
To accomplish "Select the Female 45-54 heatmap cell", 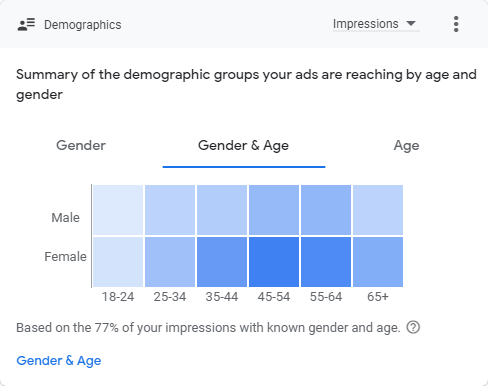I will [274, 262].
